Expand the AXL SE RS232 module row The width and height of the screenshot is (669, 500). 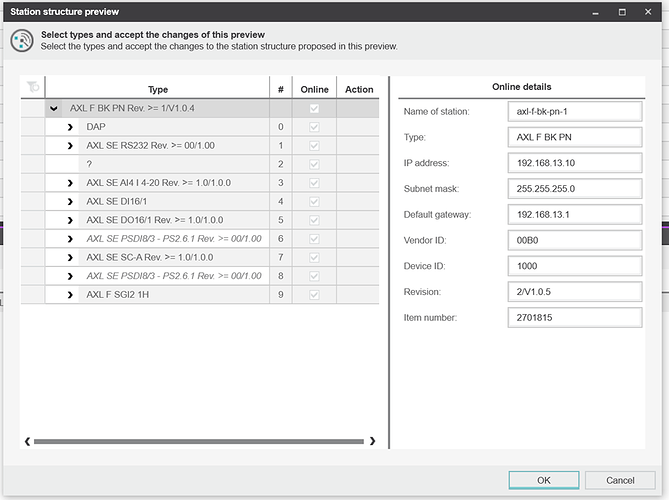coord(71,146)
